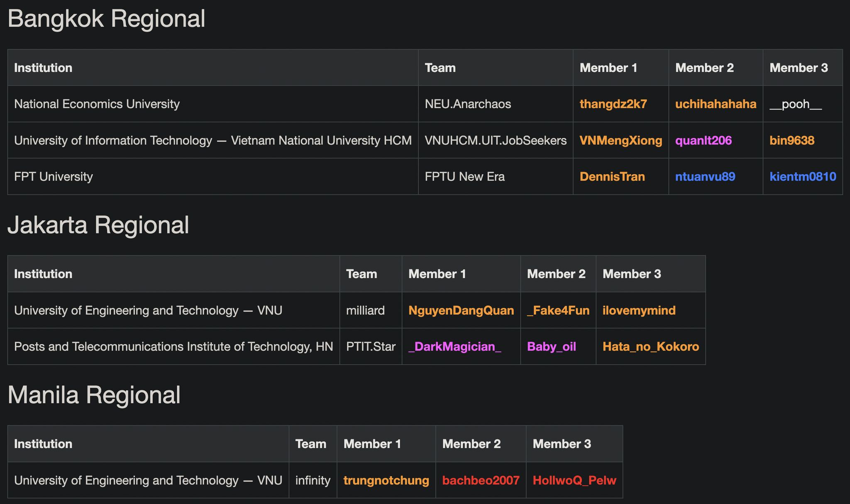
Task: Click the FPTU New Era team cell
Action: (496, 177)
